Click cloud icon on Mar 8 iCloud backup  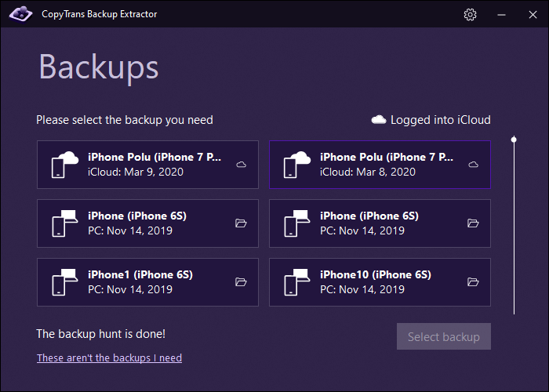pos(473,165)
